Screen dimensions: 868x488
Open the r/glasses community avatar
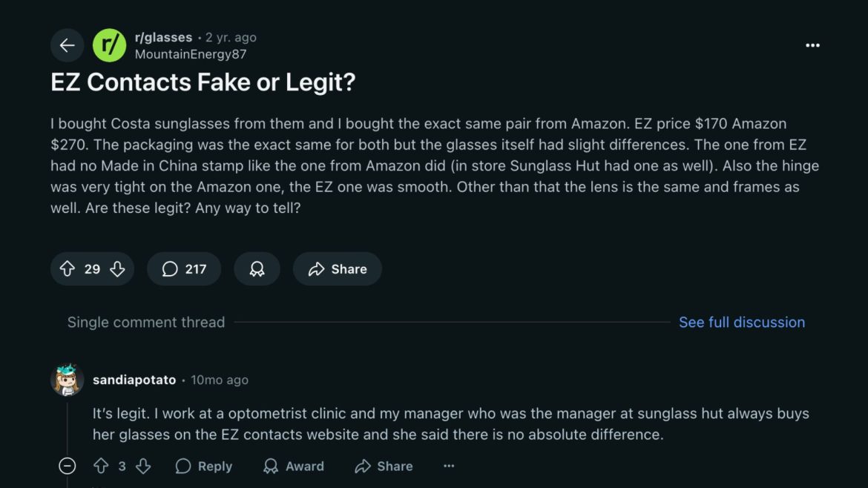109,45
